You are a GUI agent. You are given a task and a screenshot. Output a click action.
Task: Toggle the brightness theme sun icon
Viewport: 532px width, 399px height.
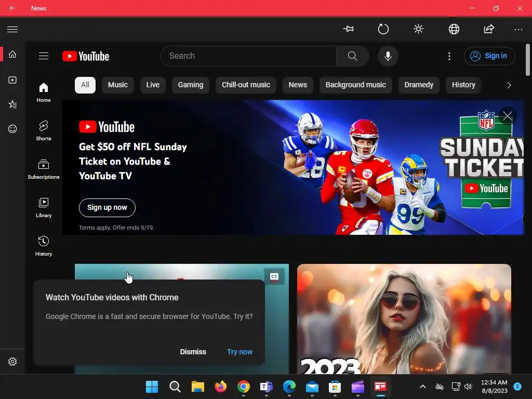(418, 29)
